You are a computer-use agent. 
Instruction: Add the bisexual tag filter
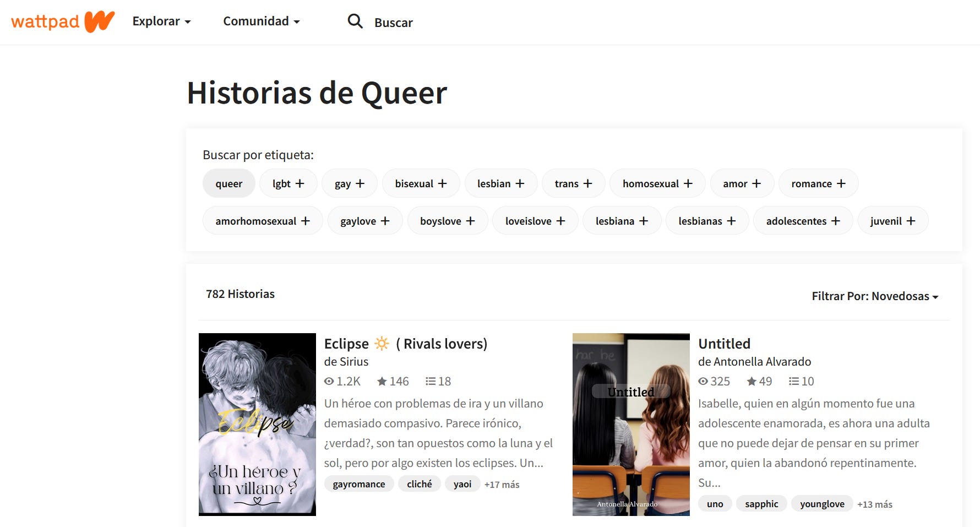point(421,183)
